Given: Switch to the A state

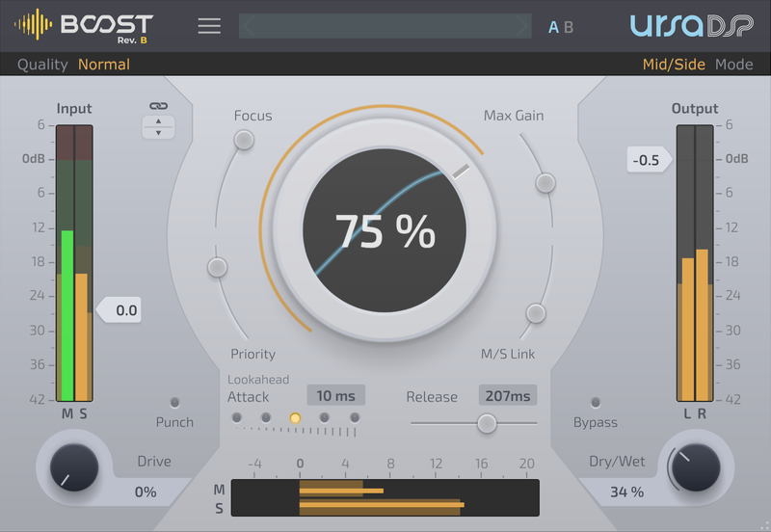Looking at the screenshot, I should click(x=553, y=28).
